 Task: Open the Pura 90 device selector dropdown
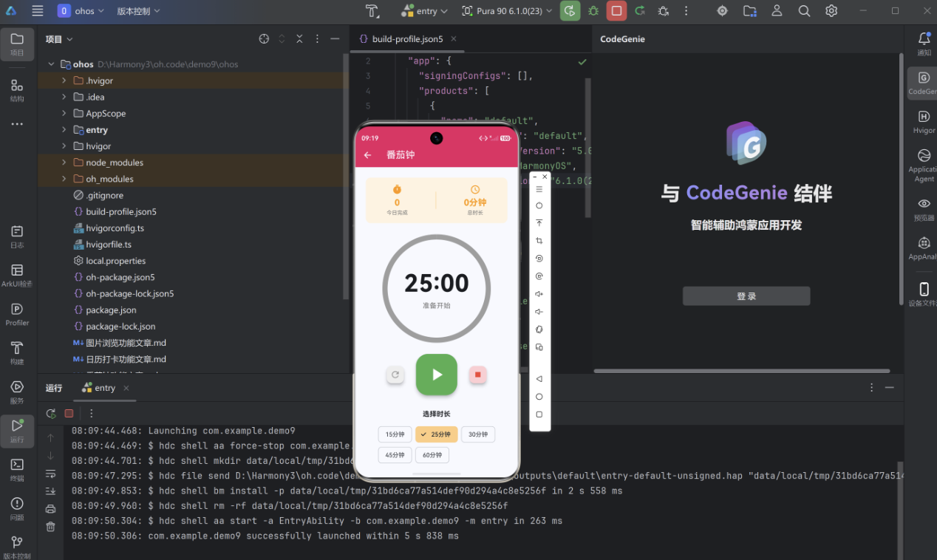(508, 11)
